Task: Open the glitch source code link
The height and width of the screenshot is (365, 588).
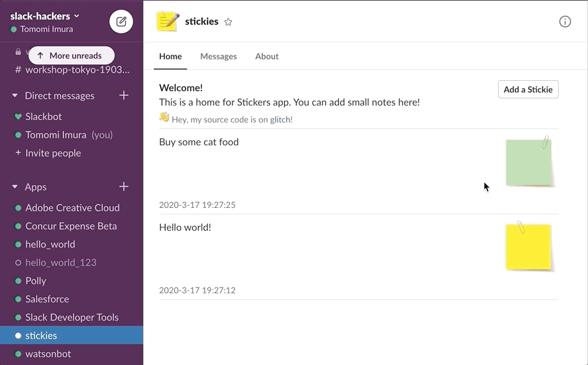Action: click(x=281, y=120)
